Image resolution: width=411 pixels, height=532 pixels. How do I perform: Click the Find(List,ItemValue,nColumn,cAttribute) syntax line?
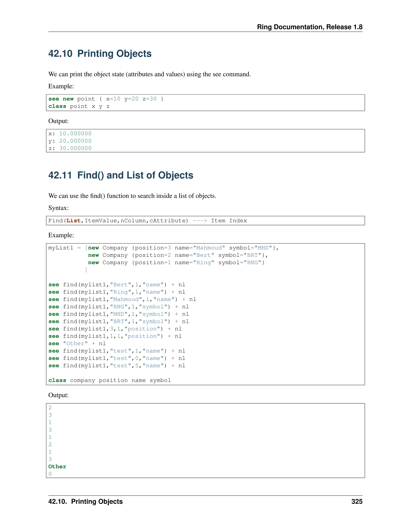pos(148,221)
